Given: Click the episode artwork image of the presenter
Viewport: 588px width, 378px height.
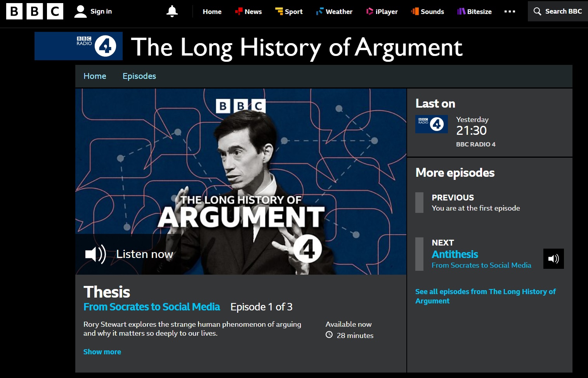Looking at the screenshot, I should pyautogui.click(x=241, y=181).
